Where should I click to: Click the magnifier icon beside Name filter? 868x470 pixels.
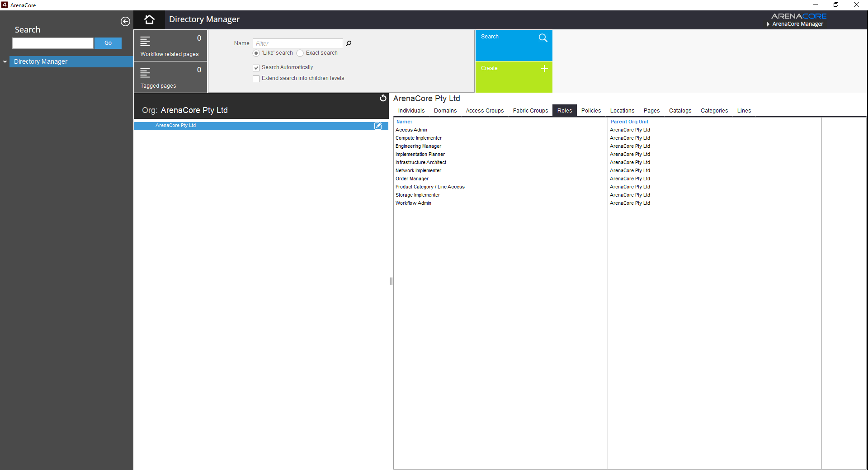[349, 43]
